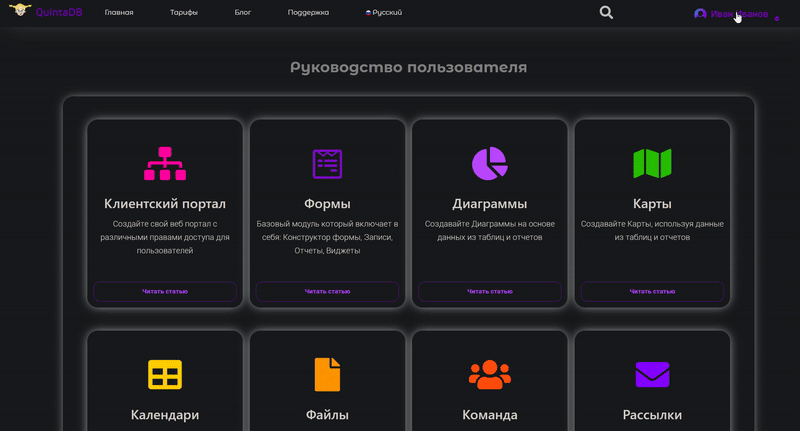Click the QuintaDB owl logo icon
Image resolution: width=800 pixels, height=431 pixels.
(x=20, y=10)
